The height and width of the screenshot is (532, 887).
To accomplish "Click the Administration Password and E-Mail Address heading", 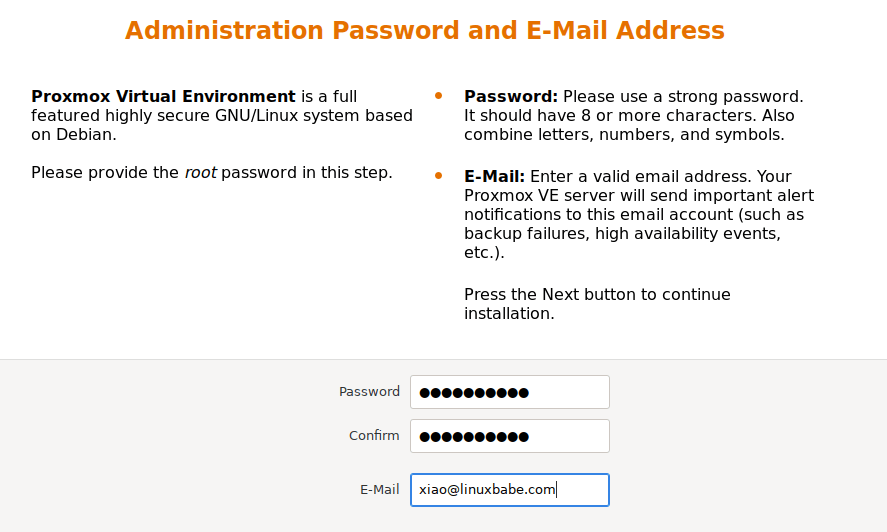I will click(424, 31).
